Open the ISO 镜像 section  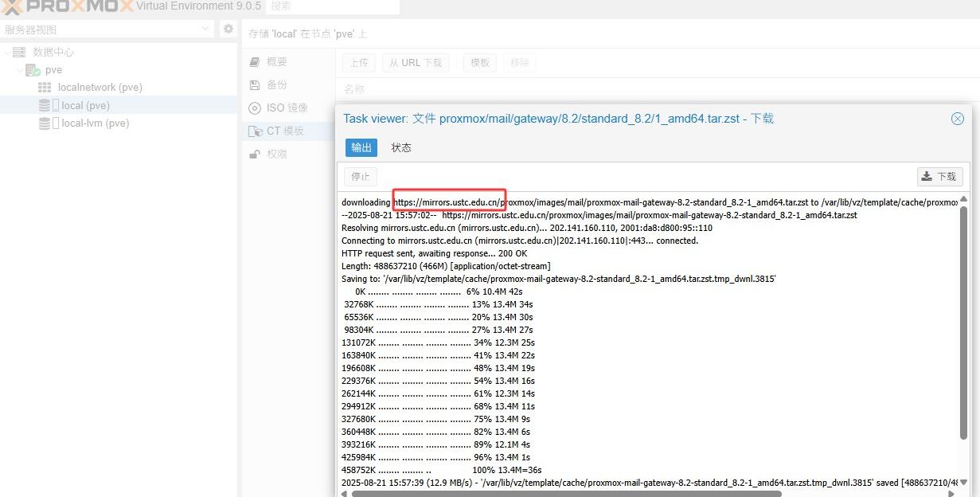pyautogui.click(x=287, y=108)
